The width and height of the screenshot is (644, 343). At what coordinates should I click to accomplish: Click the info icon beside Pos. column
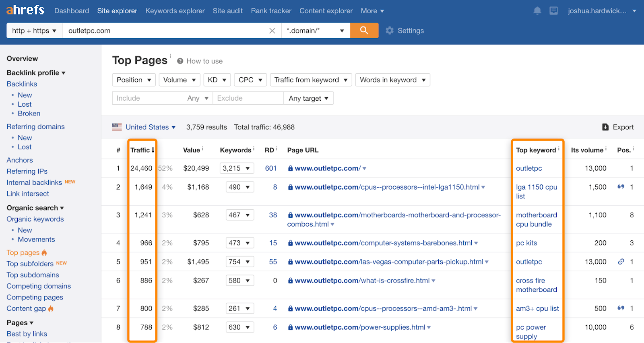click(x=633, y=149)
